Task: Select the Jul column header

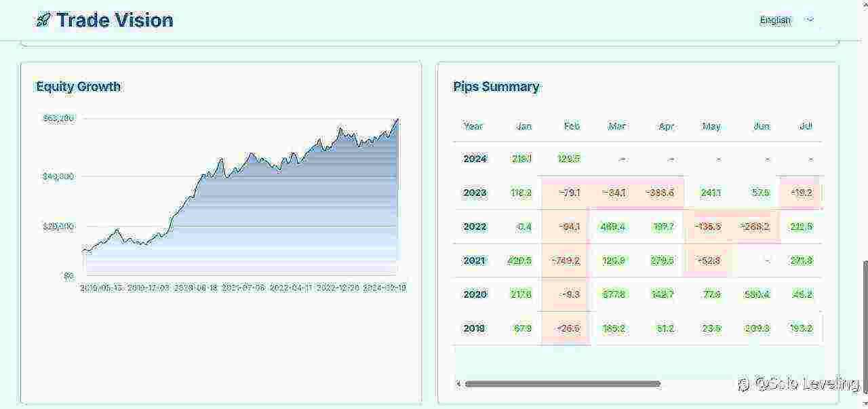Action: [x=806, y=126]
